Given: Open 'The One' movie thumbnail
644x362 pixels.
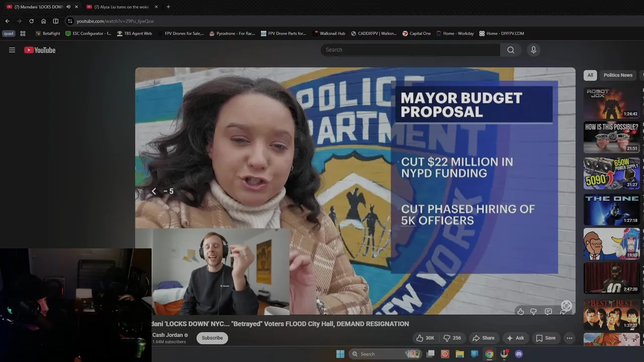Looking at the screenshot, I should point(612,210).
